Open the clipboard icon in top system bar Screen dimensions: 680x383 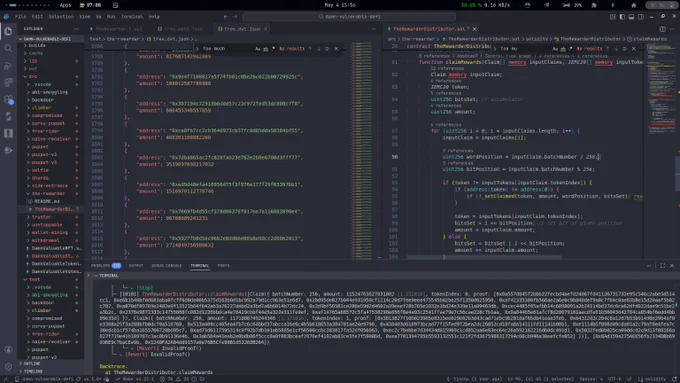pos(115,5)
